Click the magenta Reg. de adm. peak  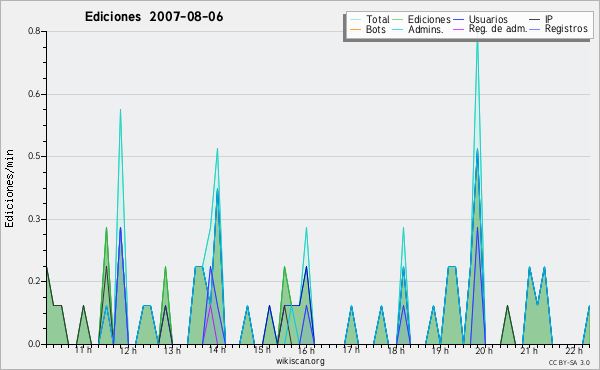pos(210,306)
